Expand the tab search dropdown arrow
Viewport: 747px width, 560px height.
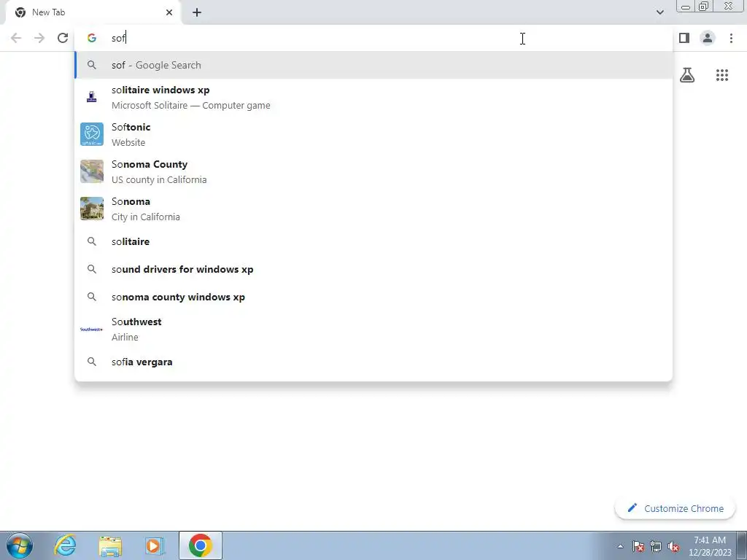(659, 12)
